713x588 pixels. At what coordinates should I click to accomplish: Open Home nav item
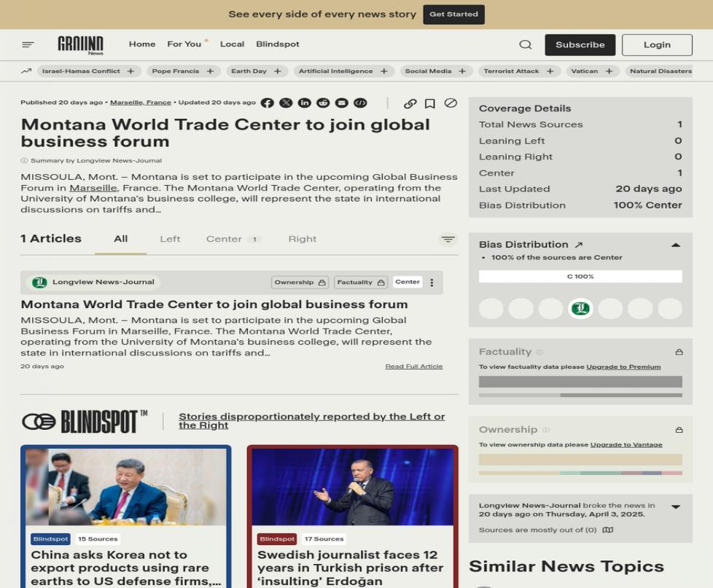(x=142, y=44)
